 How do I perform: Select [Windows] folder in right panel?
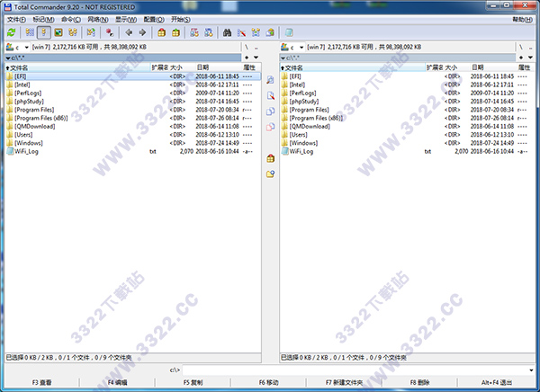[x=408, y=143]
